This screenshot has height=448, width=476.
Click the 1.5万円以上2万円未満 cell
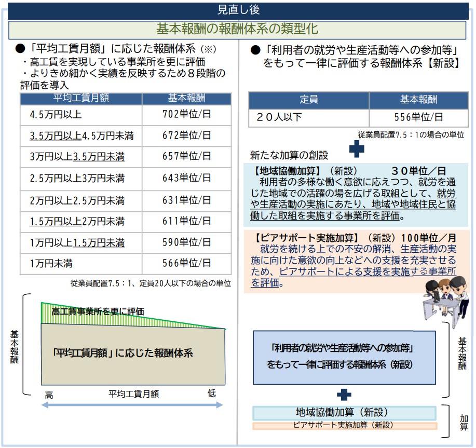(81, 222)
